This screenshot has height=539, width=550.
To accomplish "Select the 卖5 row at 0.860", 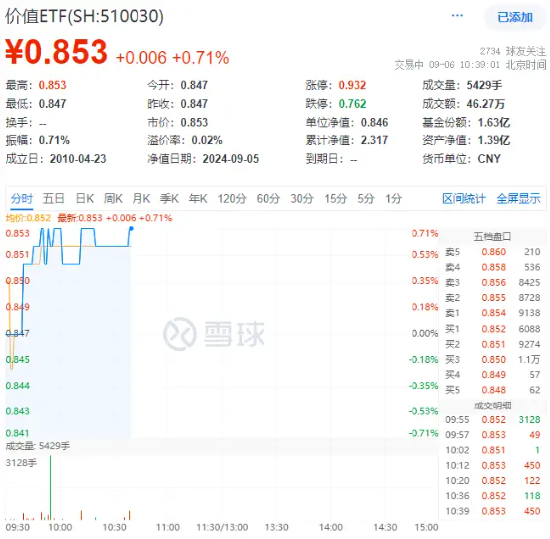I will pyautogui.click(x=492, y=252).
